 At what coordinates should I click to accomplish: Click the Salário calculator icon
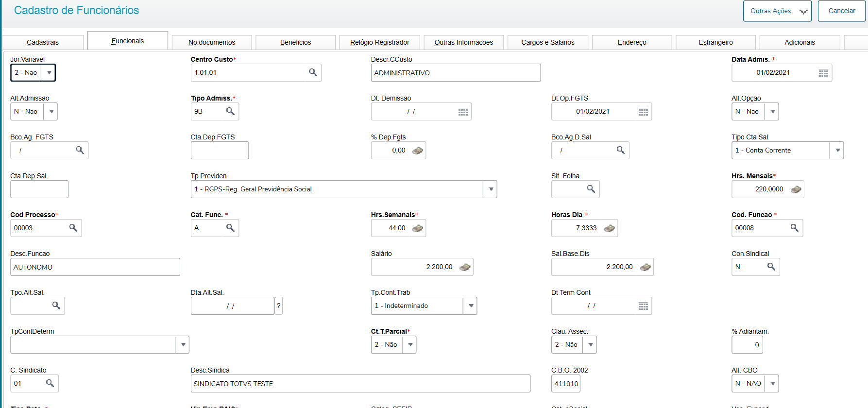pyautogui.click(x=465, y=267)
